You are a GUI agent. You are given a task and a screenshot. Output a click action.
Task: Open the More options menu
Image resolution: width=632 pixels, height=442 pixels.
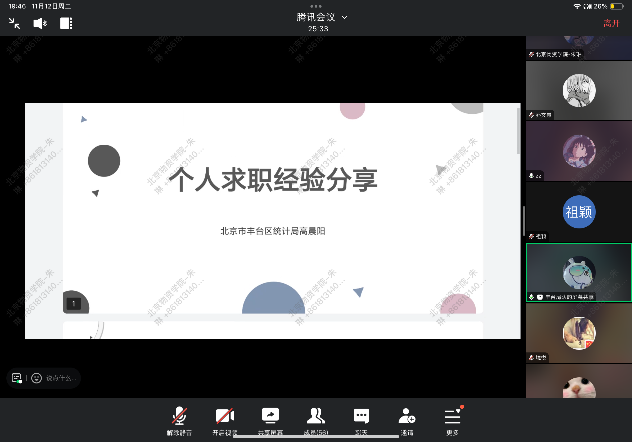pos(453,418)
